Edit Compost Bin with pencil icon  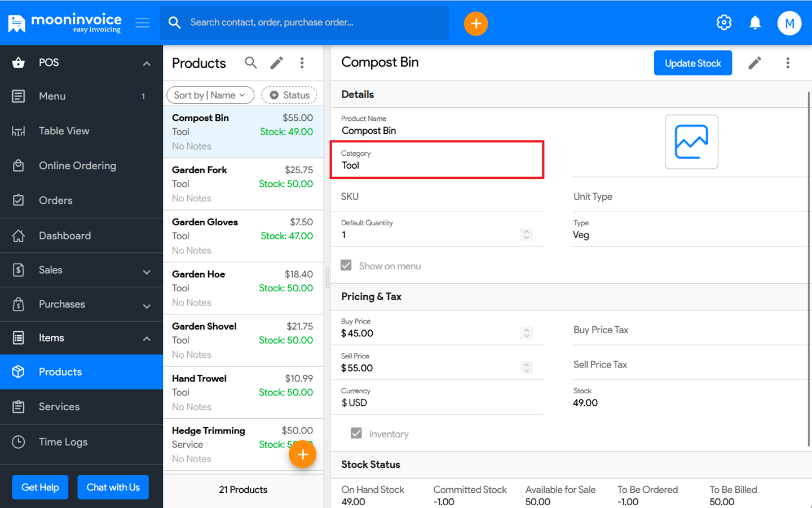(x=754, y=63)
